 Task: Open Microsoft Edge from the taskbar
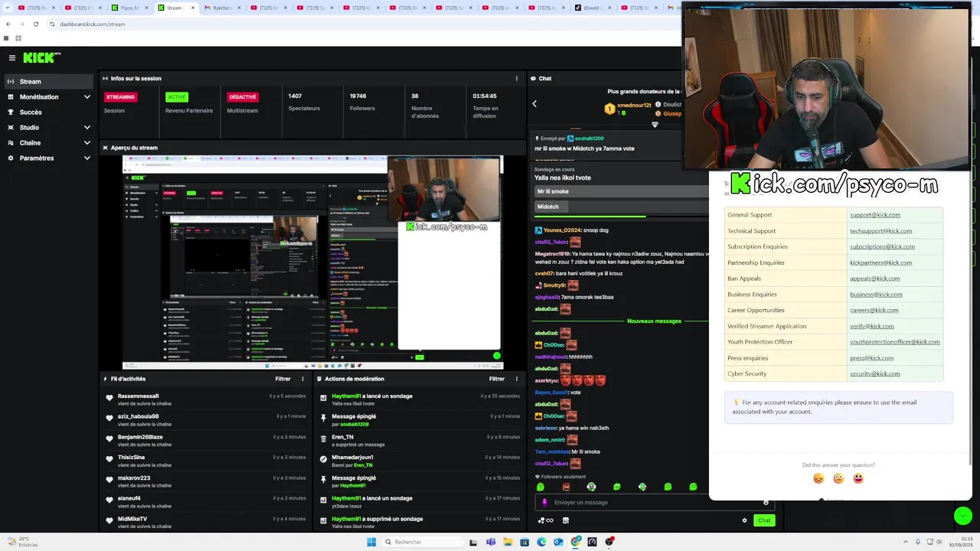[541, 542]
